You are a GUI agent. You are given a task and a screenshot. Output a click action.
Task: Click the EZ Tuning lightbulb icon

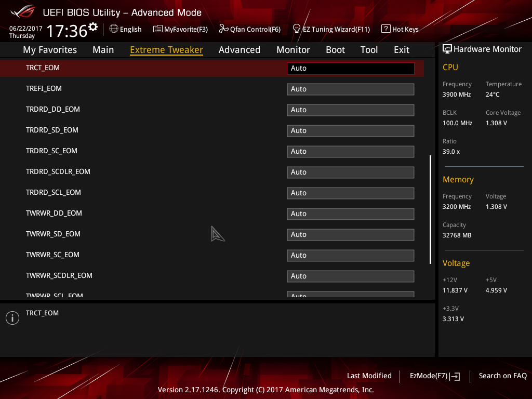click(296, 29)
